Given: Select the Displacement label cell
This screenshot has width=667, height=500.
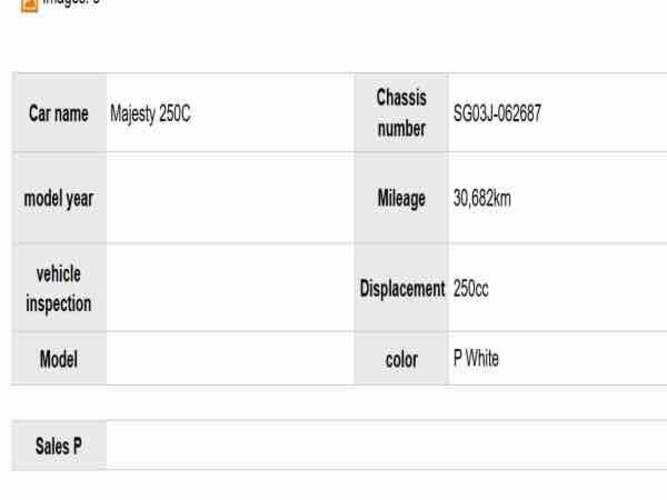Looking at the screenshot, I should [401, 289].
